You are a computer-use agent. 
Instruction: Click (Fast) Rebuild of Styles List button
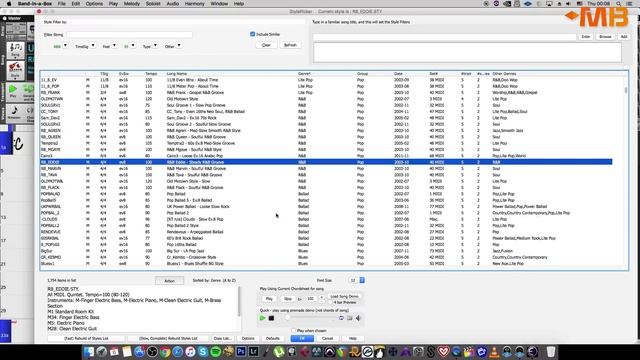coord(87,338)
